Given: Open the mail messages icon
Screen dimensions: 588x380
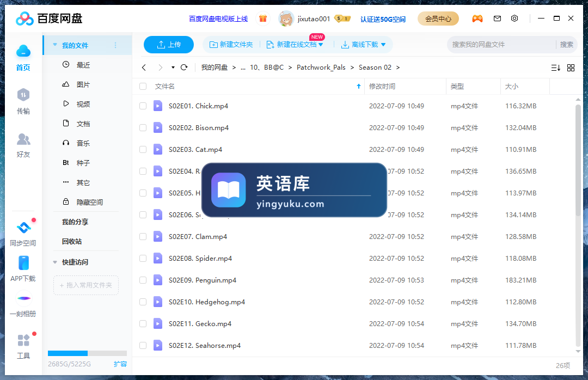Looking at the screenshot, I should tap(497, 19).
